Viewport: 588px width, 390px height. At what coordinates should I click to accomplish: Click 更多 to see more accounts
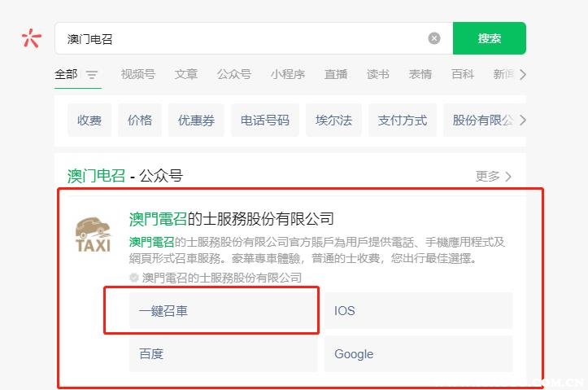494,176
